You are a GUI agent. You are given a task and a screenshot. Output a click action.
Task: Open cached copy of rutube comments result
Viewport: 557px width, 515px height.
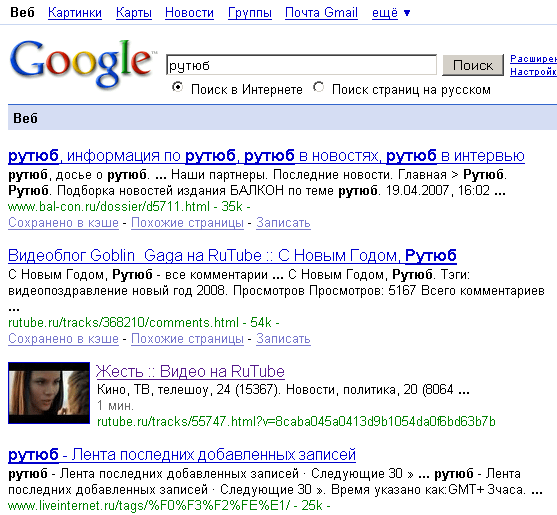pyautogui.click(x=63, y=338)
